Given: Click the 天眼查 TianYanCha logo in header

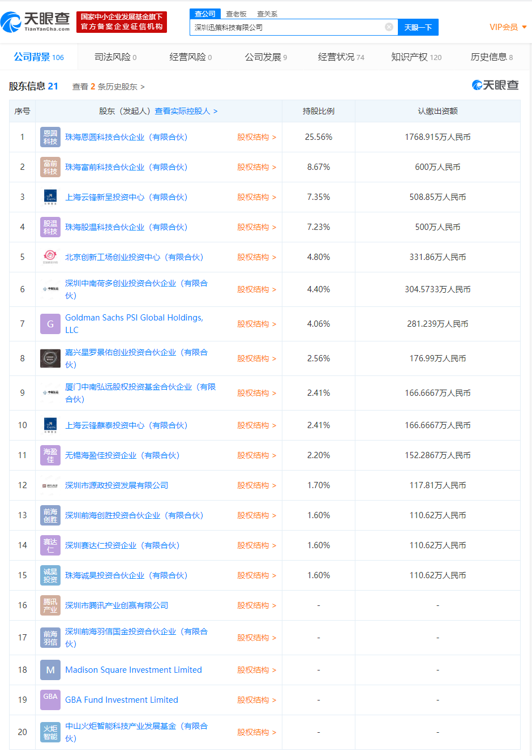Looking at the screenshot, I should 35,22.
